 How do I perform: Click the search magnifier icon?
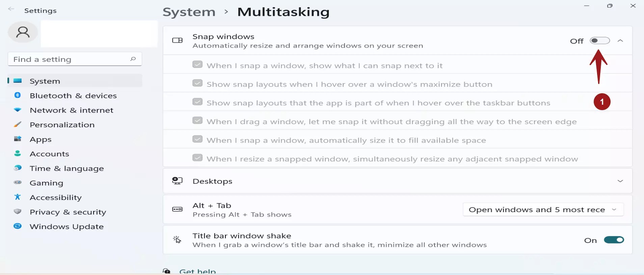(133, 59)
